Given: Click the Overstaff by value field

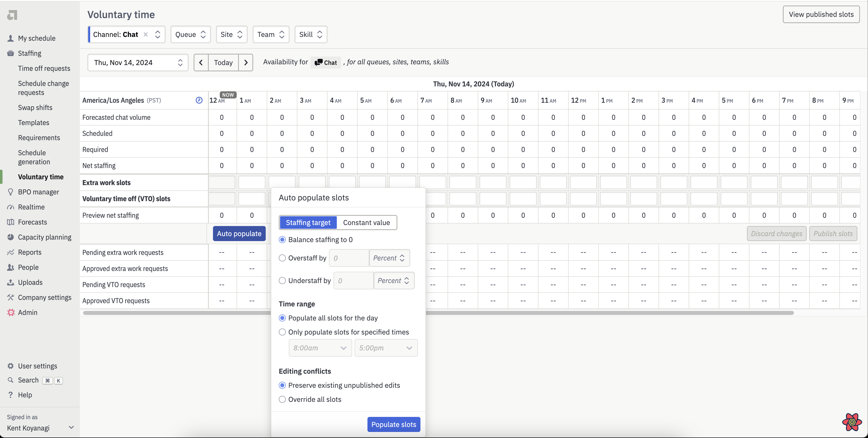Looking at the screenshot, I should (349, 258).
